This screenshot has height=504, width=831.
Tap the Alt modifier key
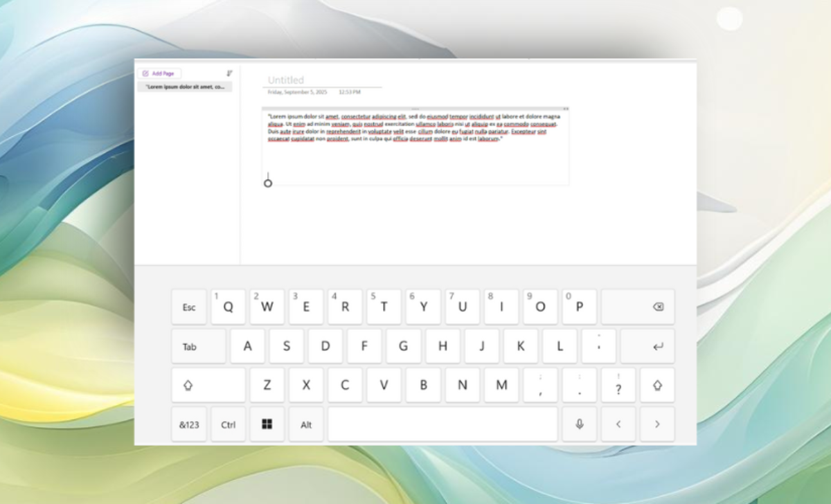[x=306, y=424]
